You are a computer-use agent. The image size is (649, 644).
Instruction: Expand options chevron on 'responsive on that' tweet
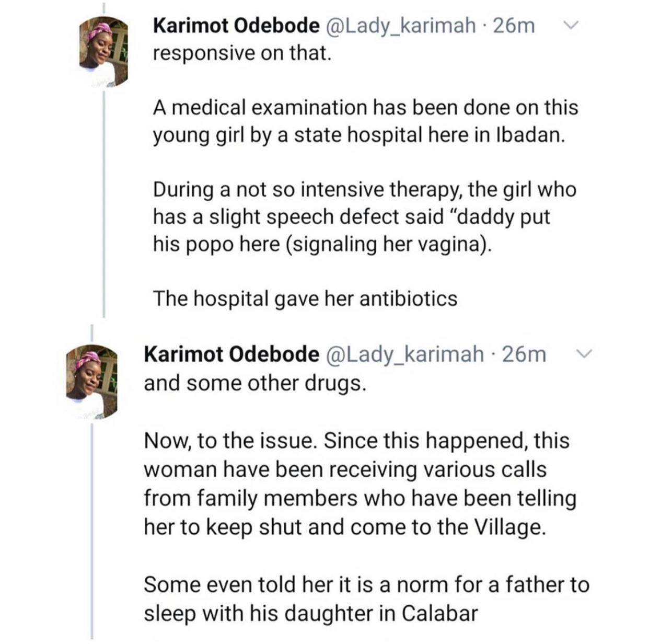coord(573,24)
